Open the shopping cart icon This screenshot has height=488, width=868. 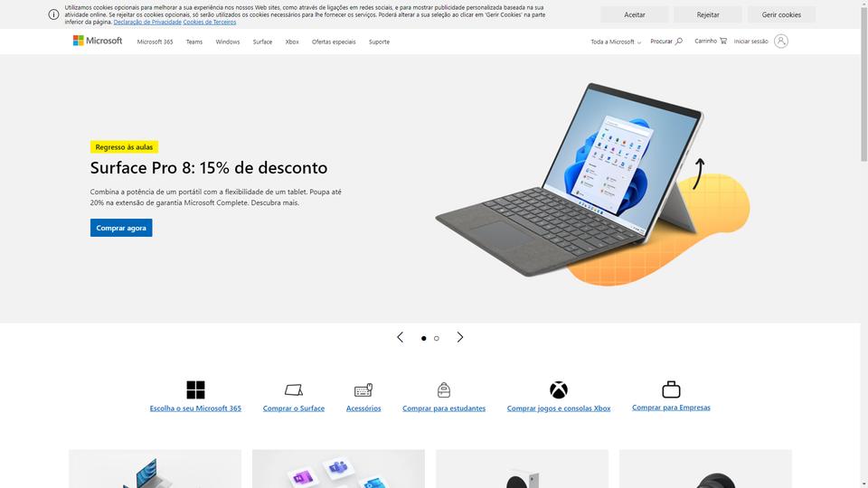click(x=723, y=41)
